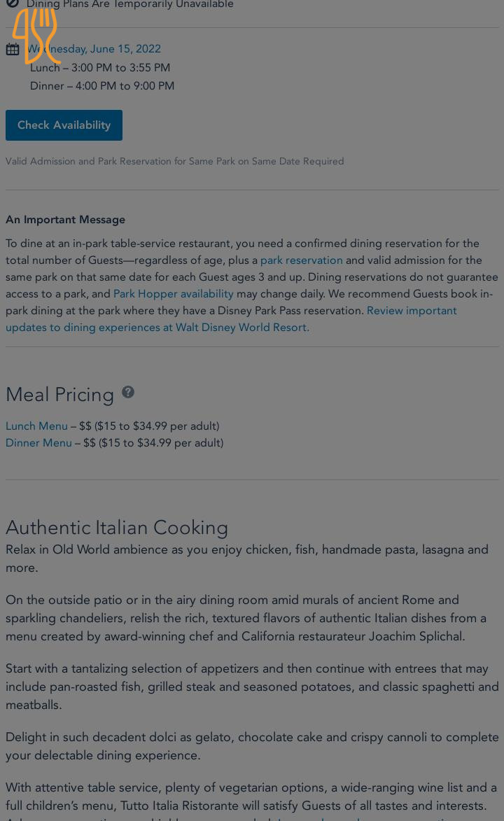Click the Authentic Italian Cooking heading

(117, 528)
